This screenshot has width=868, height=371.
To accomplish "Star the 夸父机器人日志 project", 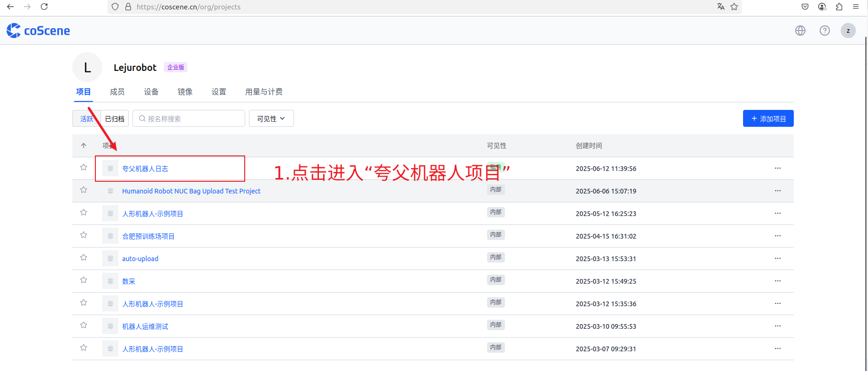I will click(84, 167).
